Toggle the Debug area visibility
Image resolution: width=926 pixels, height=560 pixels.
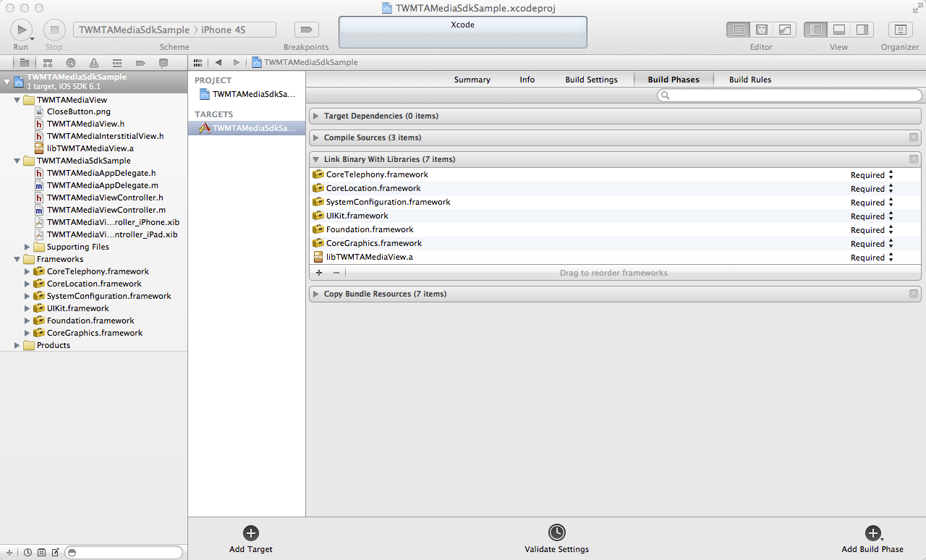pyautogui.click(x=839, y=30)
